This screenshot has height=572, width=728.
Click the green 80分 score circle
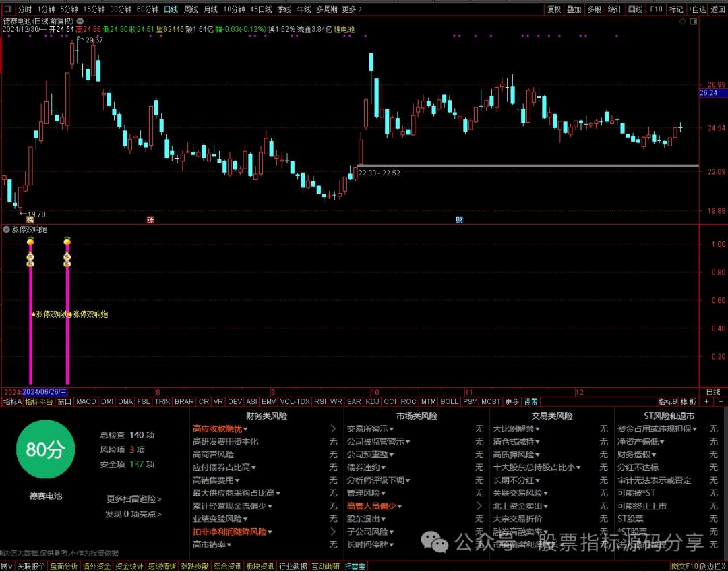45,449
